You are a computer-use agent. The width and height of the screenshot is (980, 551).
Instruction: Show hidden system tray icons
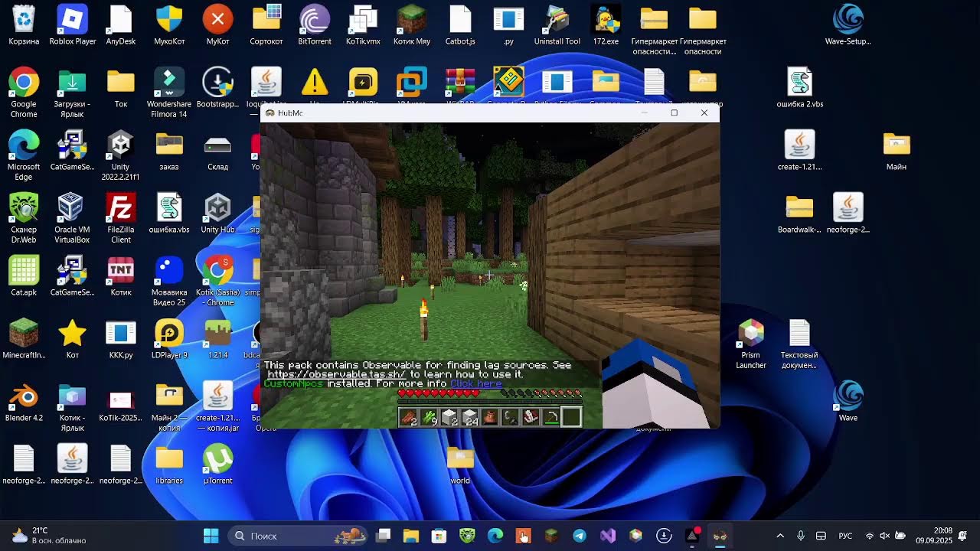[780, 536]
